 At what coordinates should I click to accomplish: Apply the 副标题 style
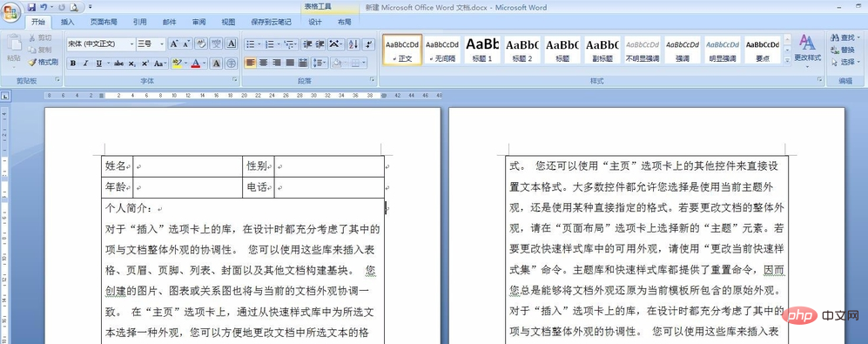[602, 50]
